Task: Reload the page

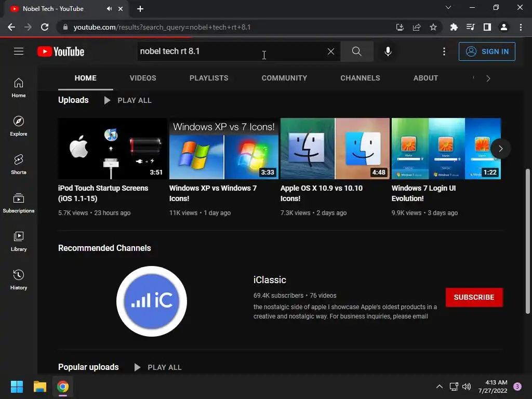Action: [x=45, y=27]
